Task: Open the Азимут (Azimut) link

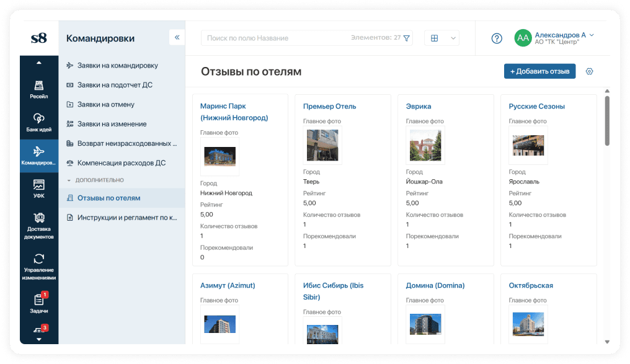Action: click(x=228, y=286)
